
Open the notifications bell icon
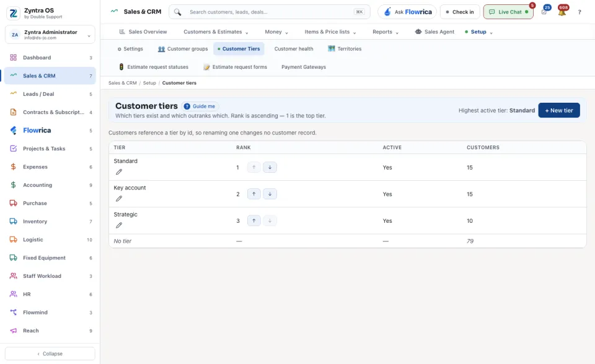pos(562,12)
